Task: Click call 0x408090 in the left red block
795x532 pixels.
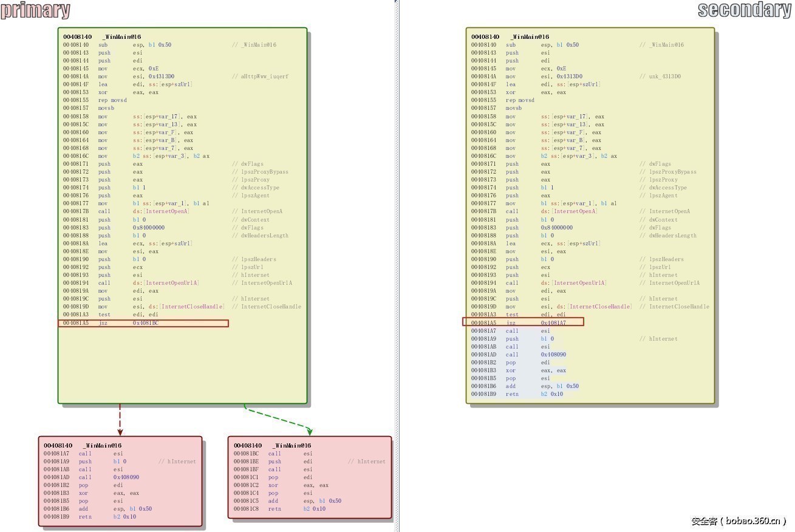Action: click(126, 477)
